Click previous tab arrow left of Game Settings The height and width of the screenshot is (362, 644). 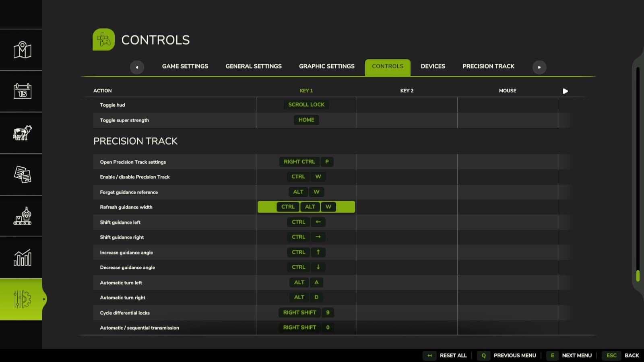[x=137, y=67]
